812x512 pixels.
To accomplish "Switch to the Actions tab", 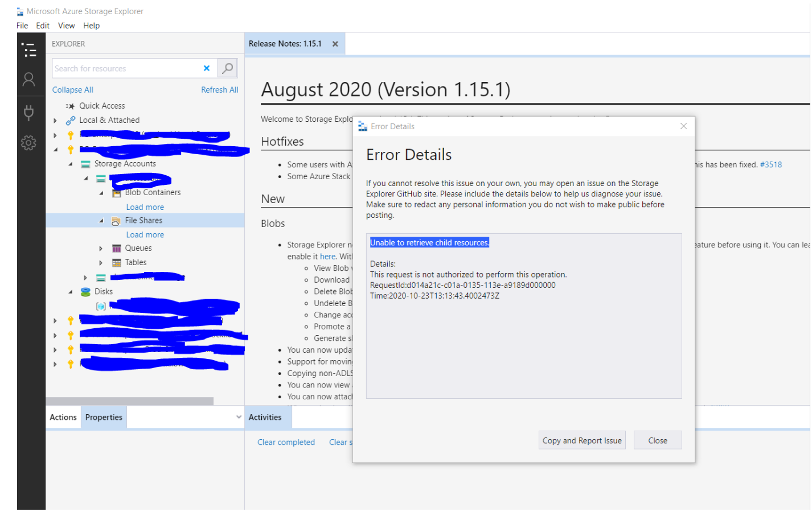I will click(x=63, y=417).
